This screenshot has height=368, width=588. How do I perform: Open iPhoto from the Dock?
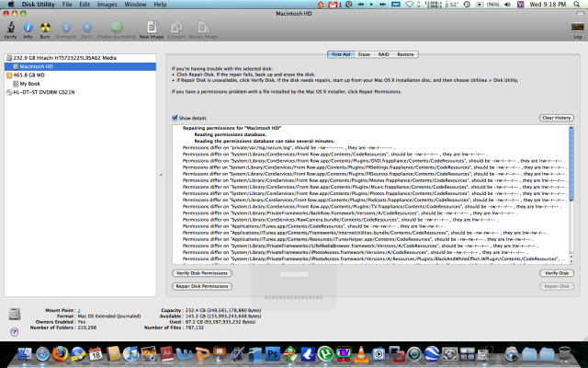(x=149, y=353)
